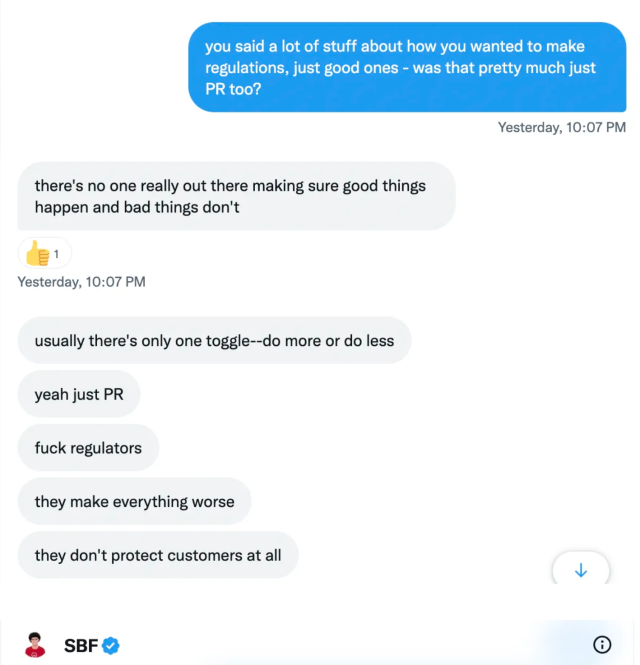640x665 pixels.
Task: Open conversation info icon
Action: (602, 644)
